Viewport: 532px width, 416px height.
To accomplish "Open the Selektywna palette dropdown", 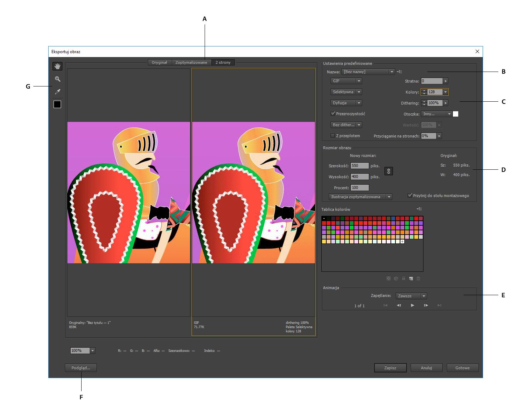I will coord(346,92).
